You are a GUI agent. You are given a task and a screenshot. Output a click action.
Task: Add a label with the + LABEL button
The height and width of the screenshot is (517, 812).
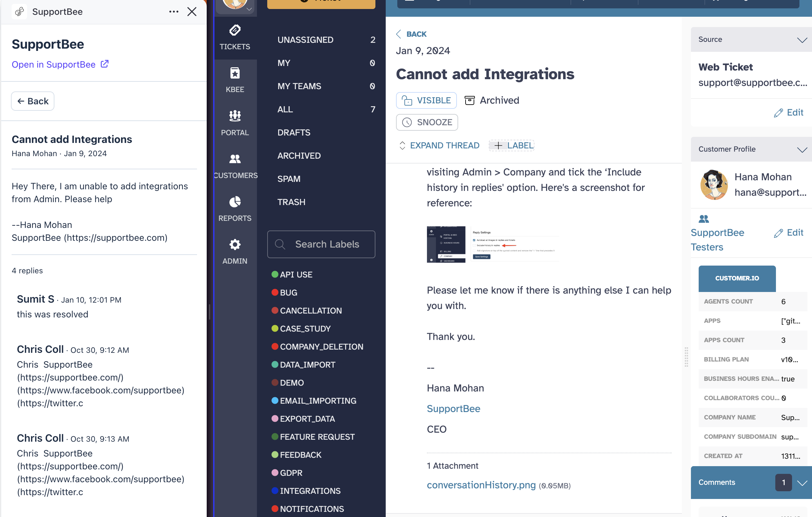tap(511, 146)
